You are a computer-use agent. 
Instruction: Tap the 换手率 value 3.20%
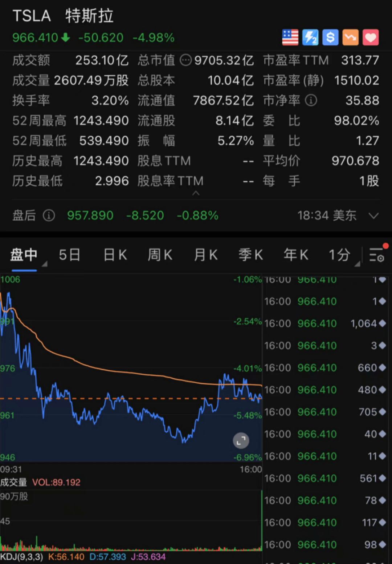point(110,101)
